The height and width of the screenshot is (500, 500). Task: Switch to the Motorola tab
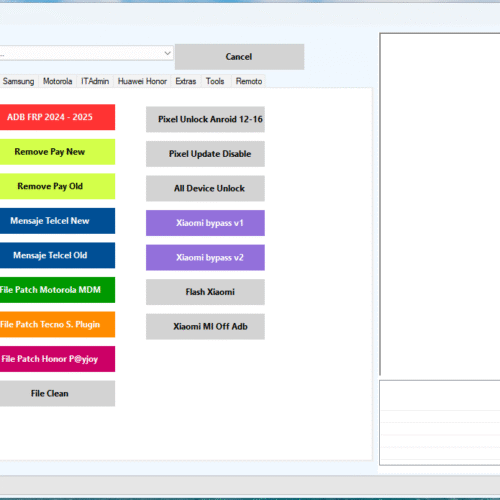click(57, 81)
